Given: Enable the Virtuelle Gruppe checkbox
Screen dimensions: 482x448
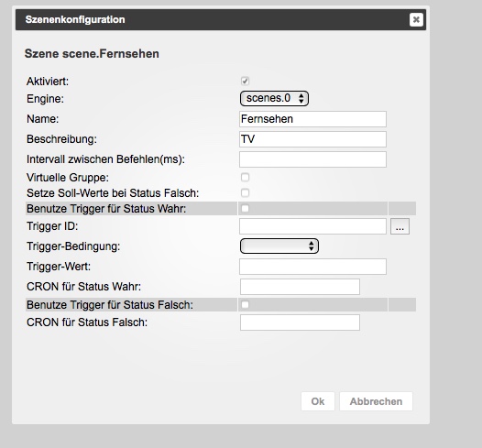Looking at the screenshot, I should [x=245, y=178].
